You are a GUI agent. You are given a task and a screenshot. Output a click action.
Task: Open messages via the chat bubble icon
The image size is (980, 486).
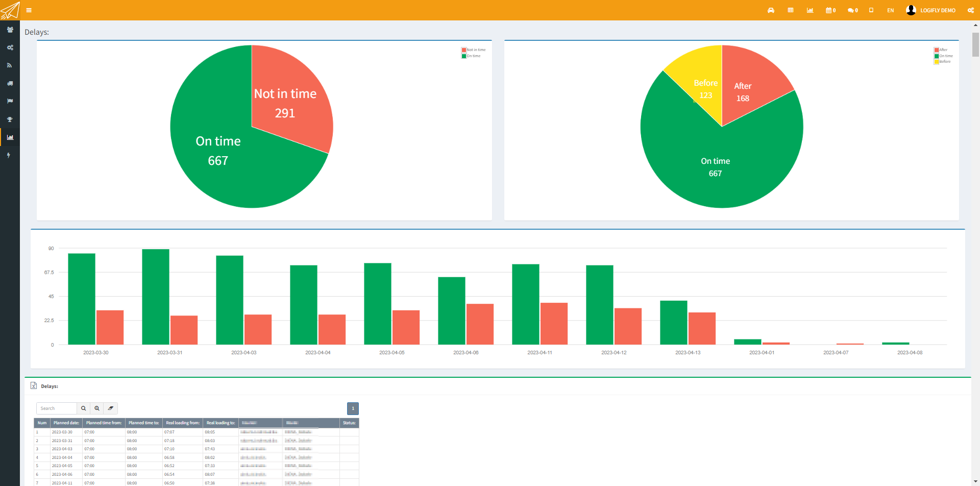pos(851,10)
